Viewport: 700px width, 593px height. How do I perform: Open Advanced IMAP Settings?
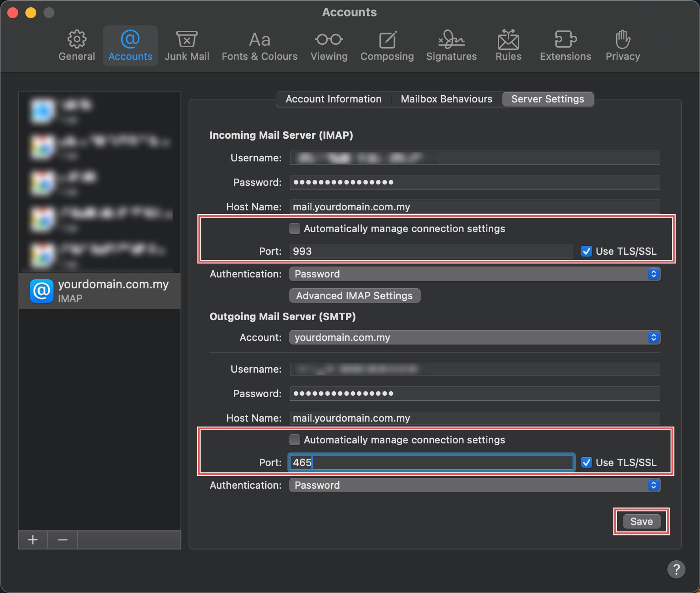(x=355, y=296)
